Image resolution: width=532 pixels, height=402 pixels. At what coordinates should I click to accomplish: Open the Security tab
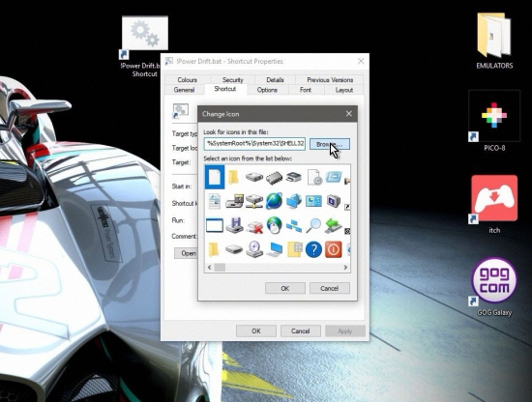pyautogui.click(x=233, y=80)
